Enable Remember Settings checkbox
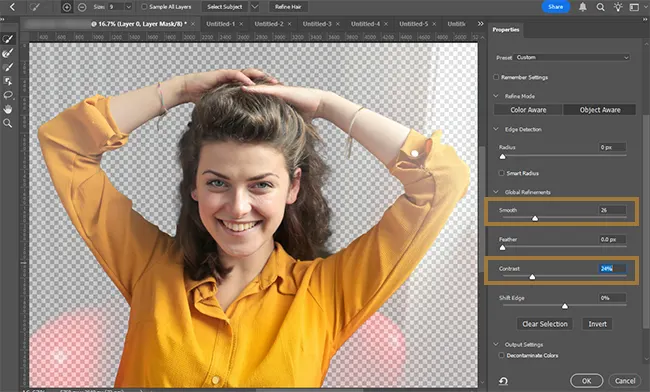Screen dimensions: 650x392 tap(496, 77)
